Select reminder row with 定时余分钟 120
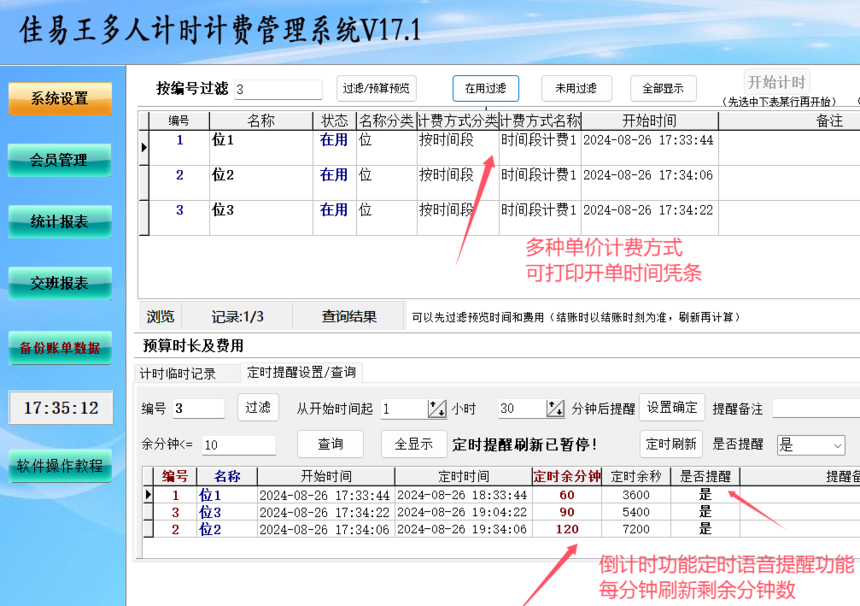This screenshot has height=606, width=860. 501,529
